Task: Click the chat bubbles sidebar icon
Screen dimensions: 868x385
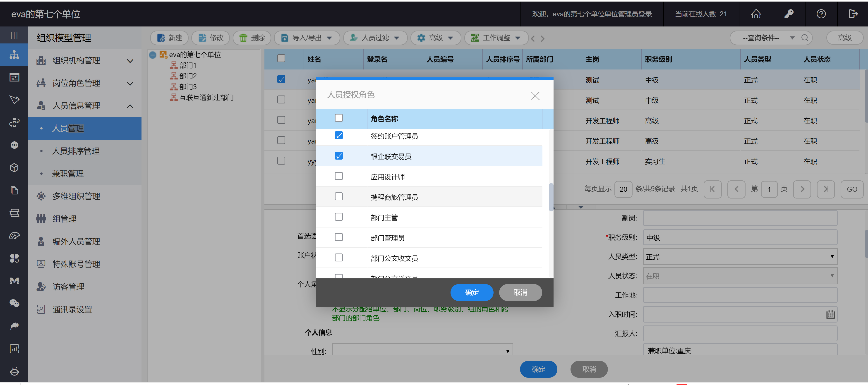Action: tap(14, 303)
